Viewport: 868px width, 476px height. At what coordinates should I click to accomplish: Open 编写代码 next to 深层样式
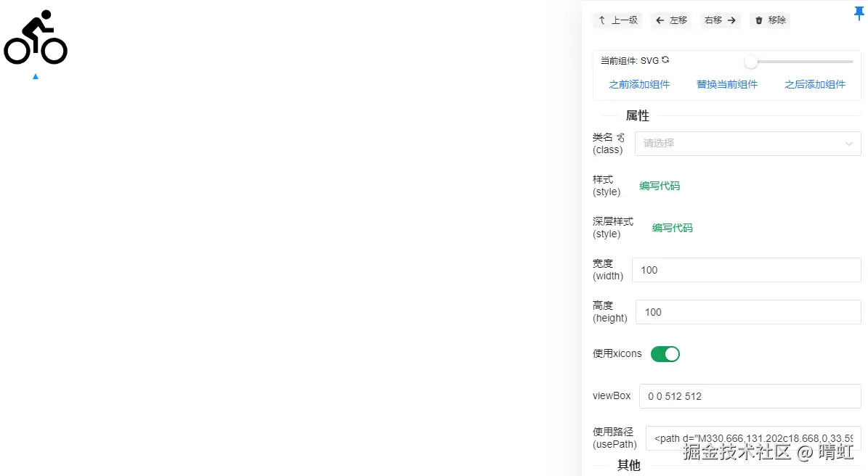click(671, 227)
